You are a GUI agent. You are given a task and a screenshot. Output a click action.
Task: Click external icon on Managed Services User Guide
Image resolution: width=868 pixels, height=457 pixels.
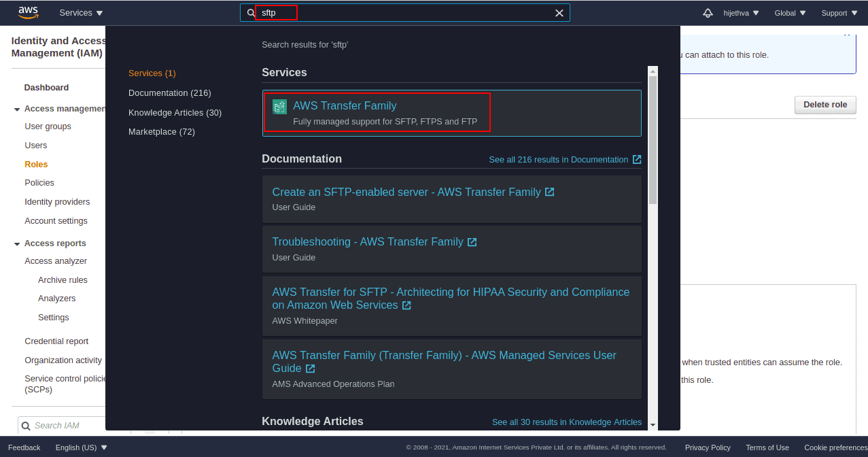(310, 369)
